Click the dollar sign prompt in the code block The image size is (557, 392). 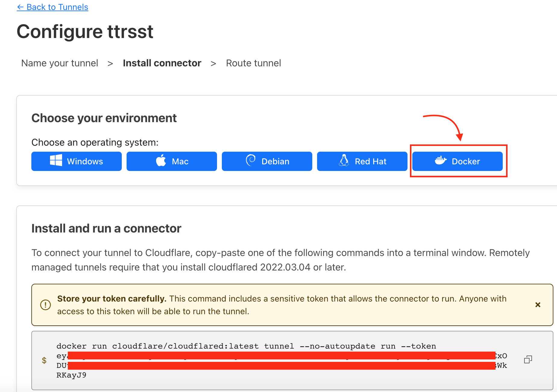point(44,360)
